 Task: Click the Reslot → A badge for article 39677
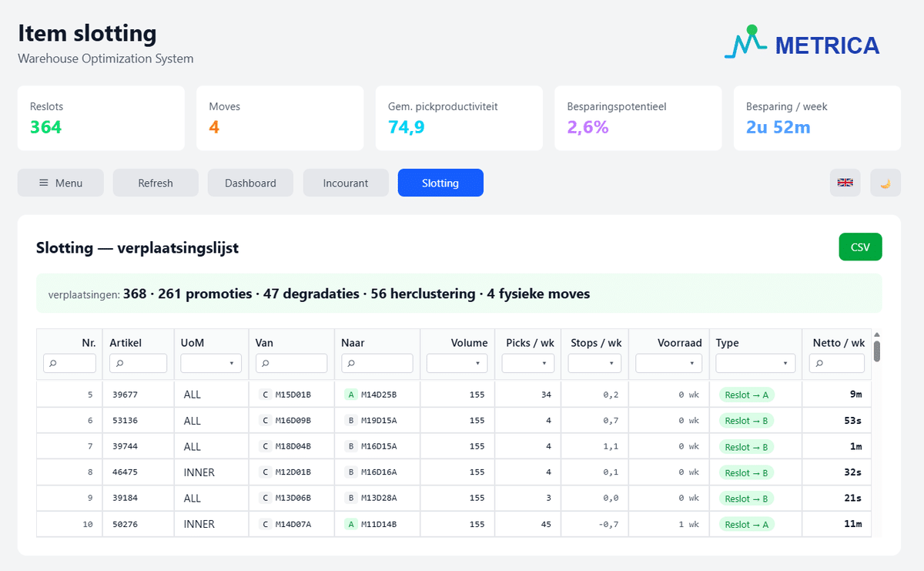pyautogui.click(x=747, y=395)
